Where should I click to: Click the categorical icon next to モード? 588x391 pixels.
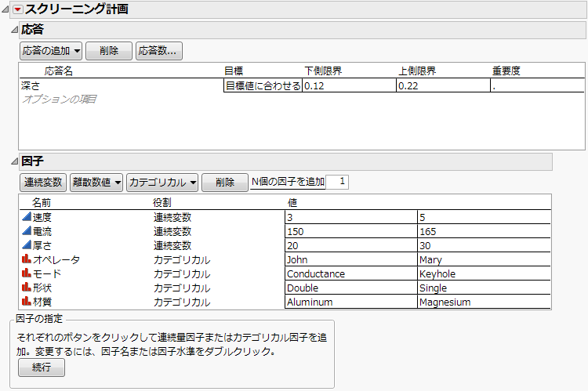coord(26,273)
